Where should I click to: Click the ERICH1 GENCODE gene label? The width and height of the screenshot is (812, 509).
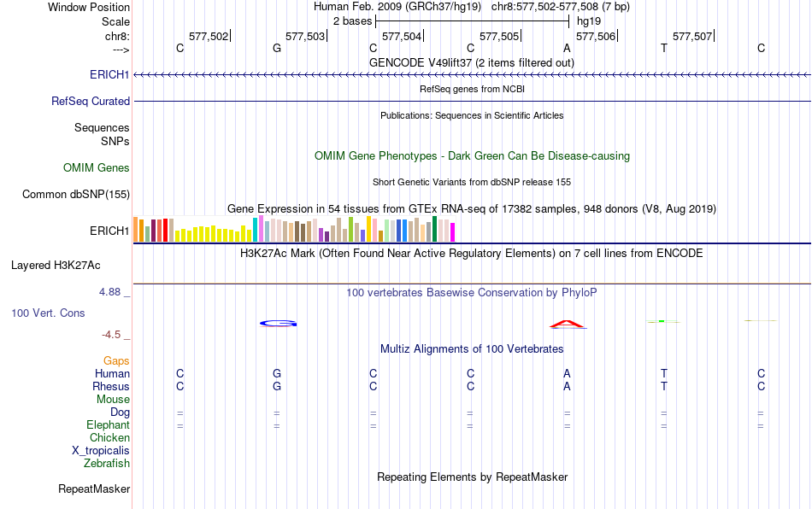(109, 74)
